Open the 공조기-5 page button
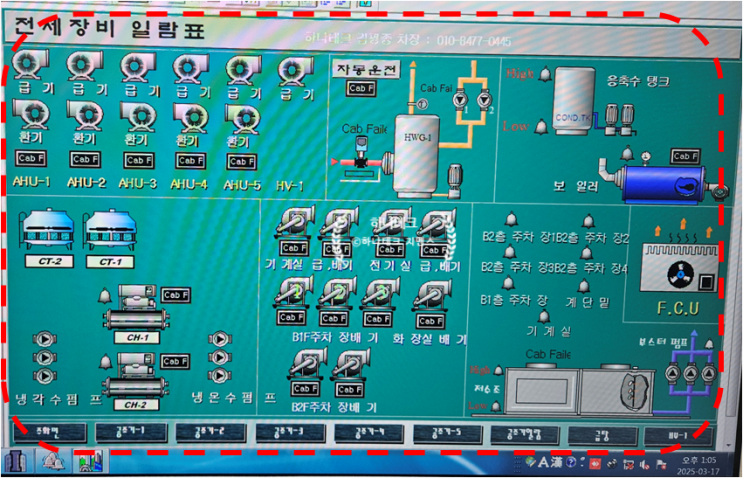The width and height of the screenshot is (743, 478). [448, 434]
